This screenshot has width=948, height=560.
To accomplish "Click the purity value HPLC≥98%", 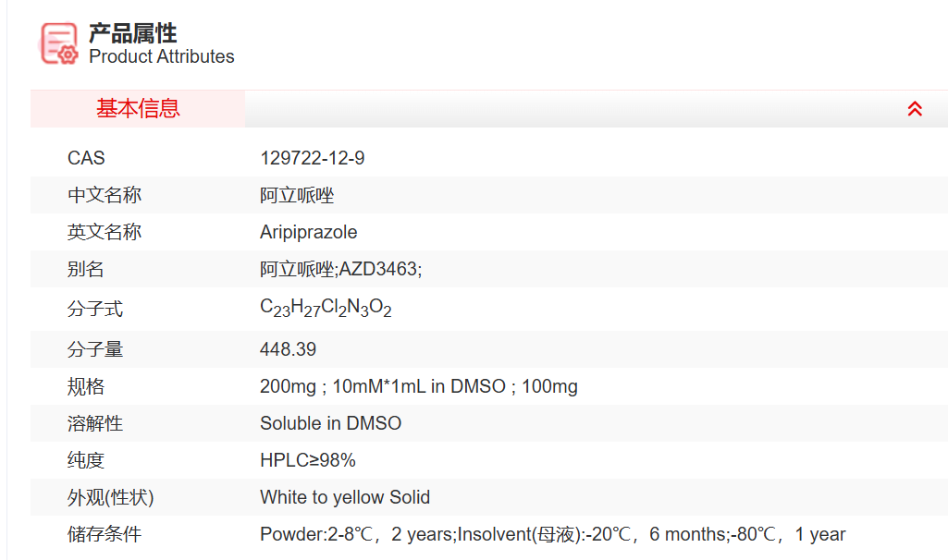I will tap(308, 460).
